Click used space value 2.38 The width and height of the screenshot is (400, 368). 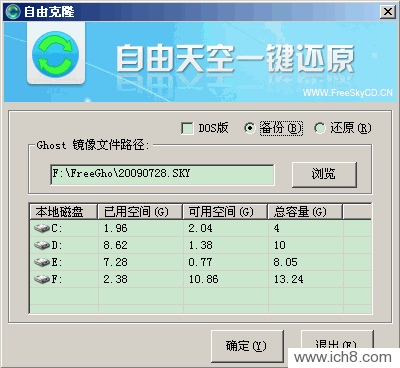point(115,279)
